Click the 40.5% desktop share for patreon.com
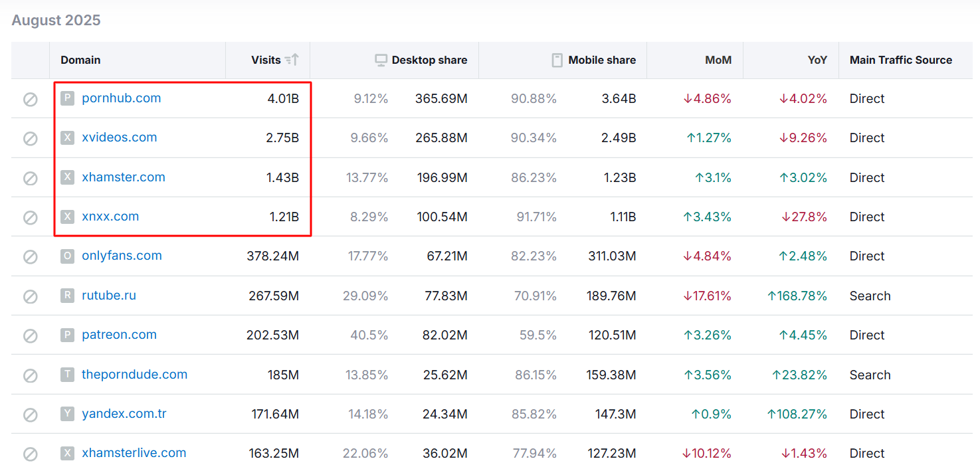The height and width of the screenshot is (471, 980). [369, 335]
